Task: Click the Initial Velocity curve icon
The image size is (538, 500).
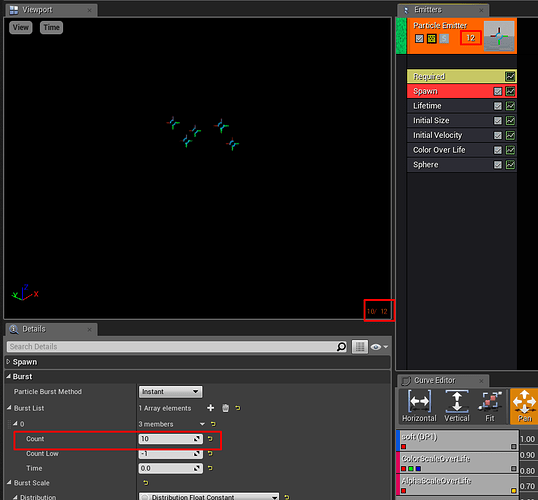Action: click(510, 136)
